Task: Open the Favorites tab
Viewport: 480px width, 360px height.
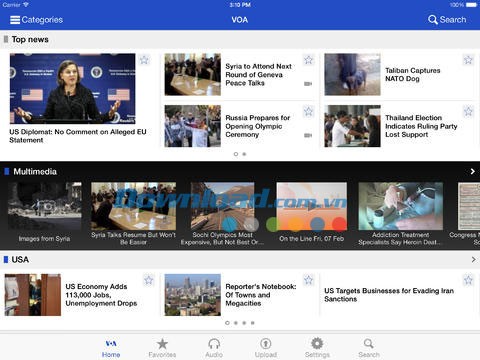Action: 162,348
